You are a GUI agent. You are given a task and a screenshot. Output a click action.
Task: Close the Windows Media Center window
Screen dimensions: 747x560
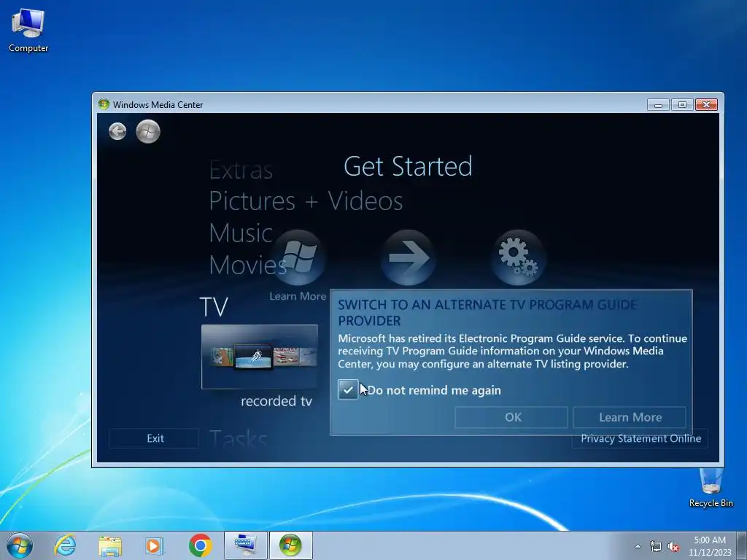coord(706,105)
